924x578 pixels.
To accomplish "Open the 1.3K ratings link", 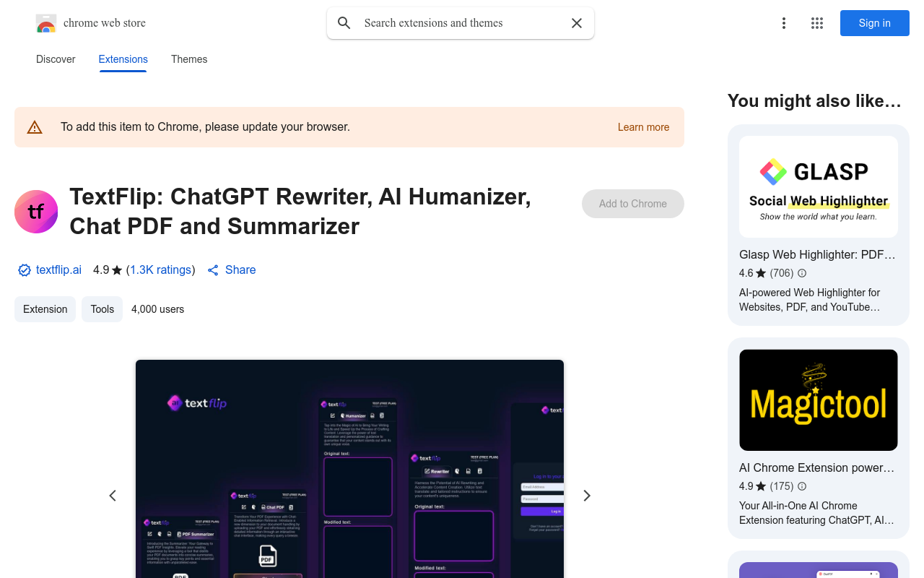I will pos(160,270).
